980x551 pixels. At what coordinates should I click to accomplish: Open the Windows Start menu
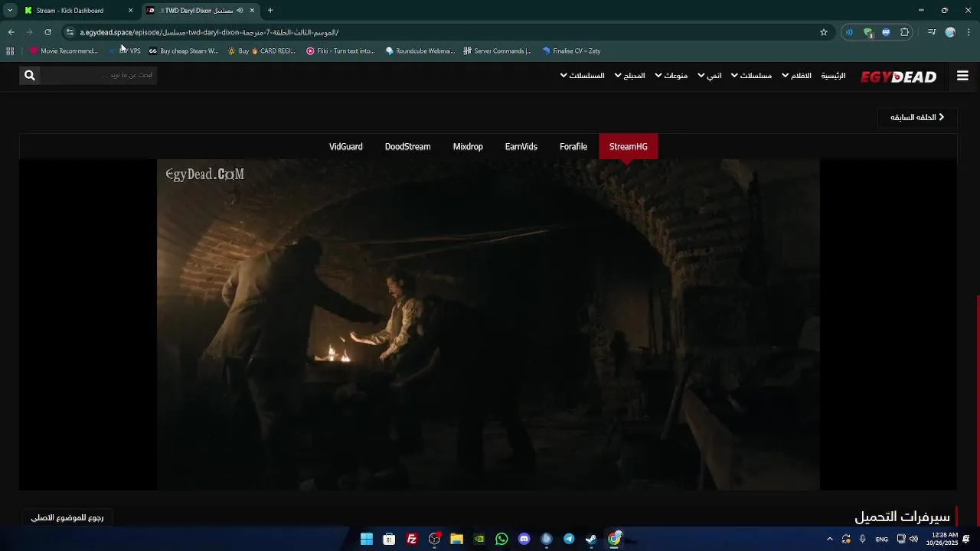pos(367,539)
